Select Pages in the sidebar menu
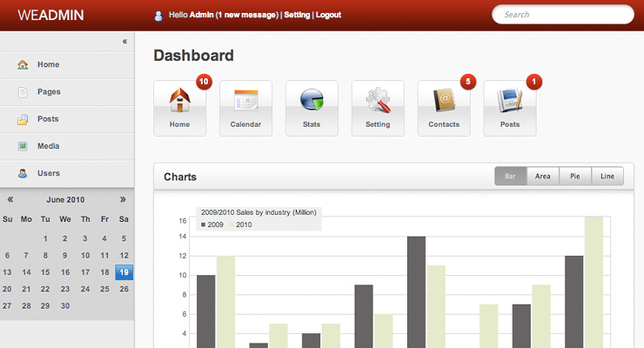The width and height of the screenshot is (644, 348). click(x=49, y=91)
